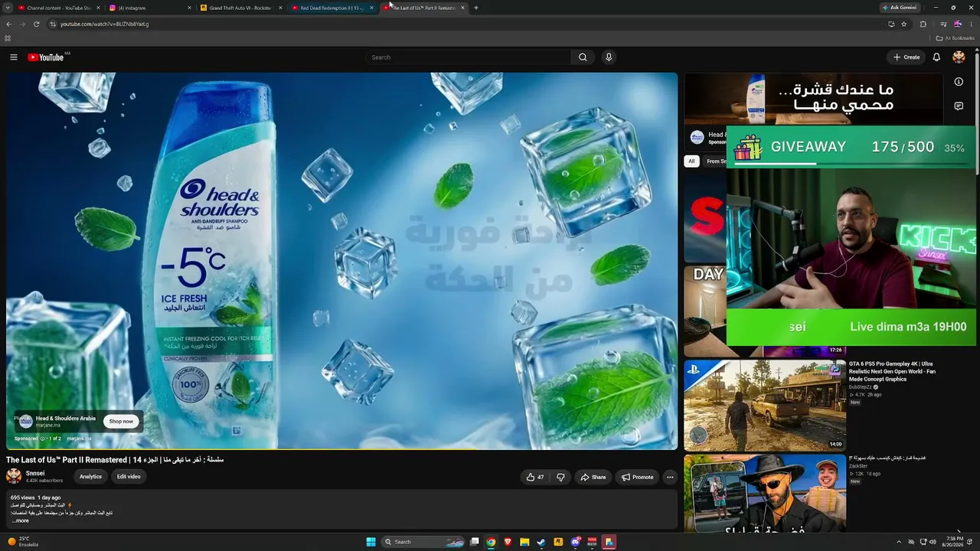The height and width of the screenshot is (551, 980).
Task: Open the DubStepZz channel name
Action: [x=861, y=387]
